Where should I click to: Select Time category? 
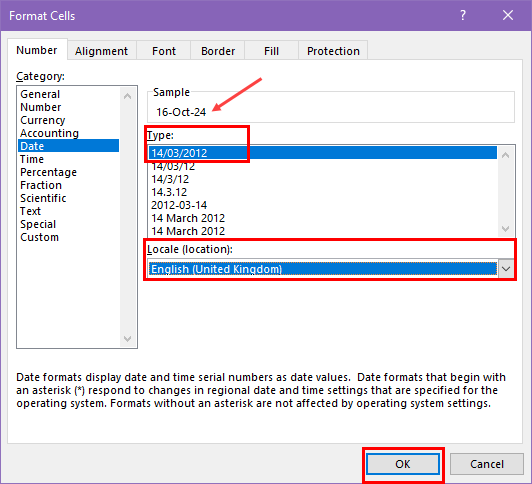[x=69, y=159]
